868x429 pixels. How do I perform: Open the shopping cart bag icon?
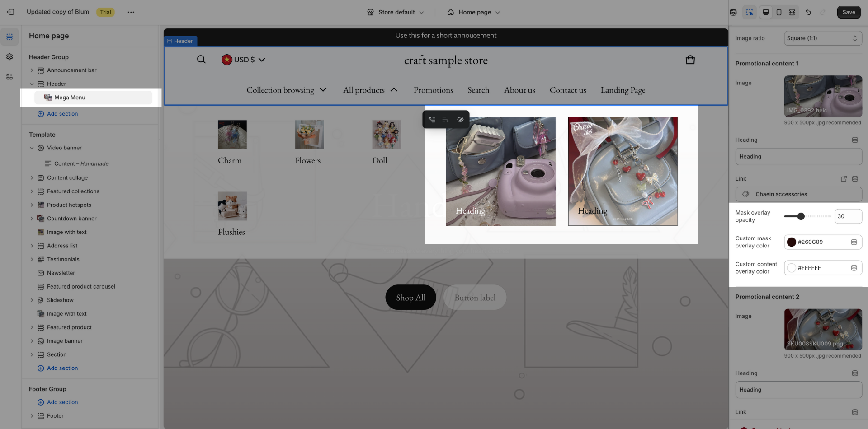pyautogui.click(x=690, y=60)
